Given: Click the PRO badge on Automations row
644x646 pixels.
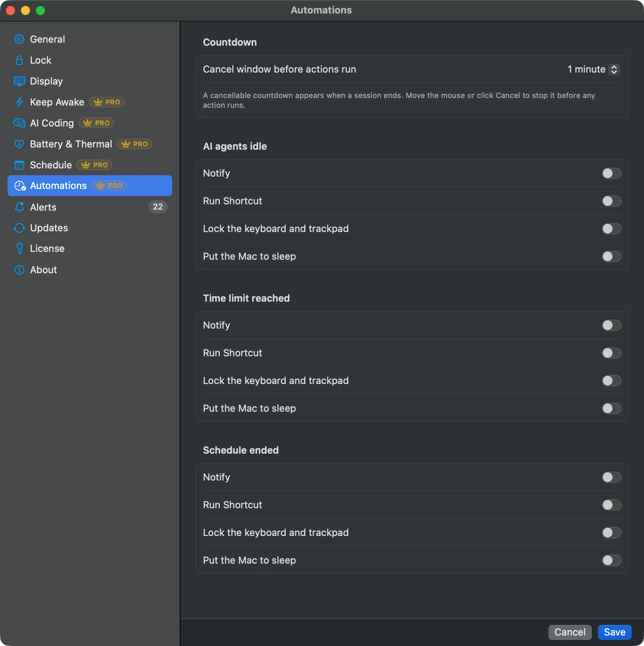Looking at the screenshot, I should tap(109, 186).
